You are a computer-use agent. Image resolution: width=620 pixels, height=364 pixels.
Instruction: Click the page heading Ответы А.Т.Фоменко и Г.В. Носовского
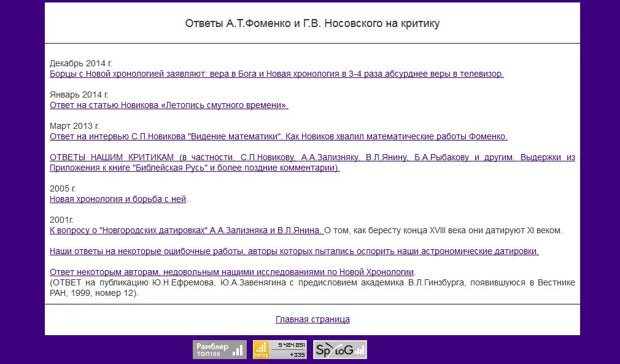tap(312, 23)
